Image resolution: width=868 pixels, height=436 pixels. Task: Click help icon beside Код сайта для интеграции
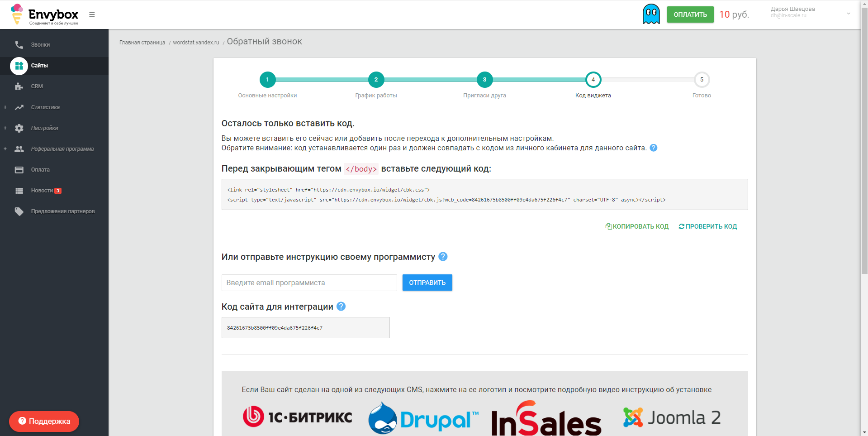342,306
